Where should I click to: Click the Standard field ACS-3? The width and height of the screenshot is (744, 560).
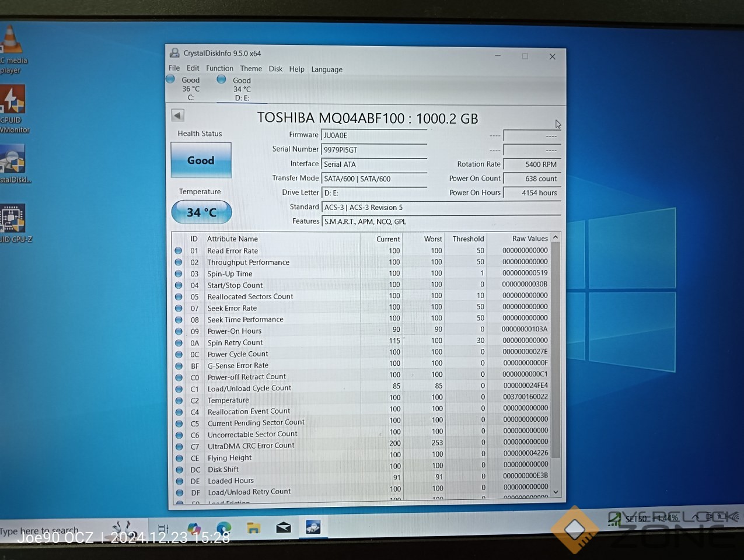(x=441, y=208)
